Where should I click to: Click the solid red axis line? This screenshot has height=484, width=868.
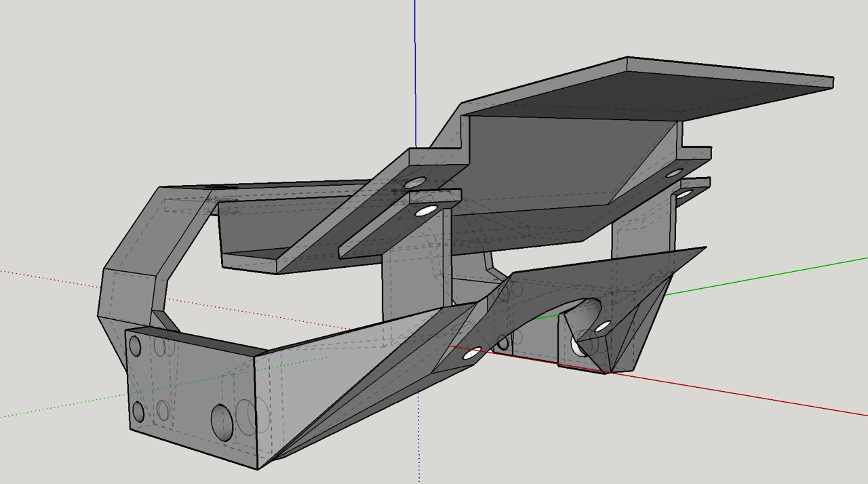point(746,394)
